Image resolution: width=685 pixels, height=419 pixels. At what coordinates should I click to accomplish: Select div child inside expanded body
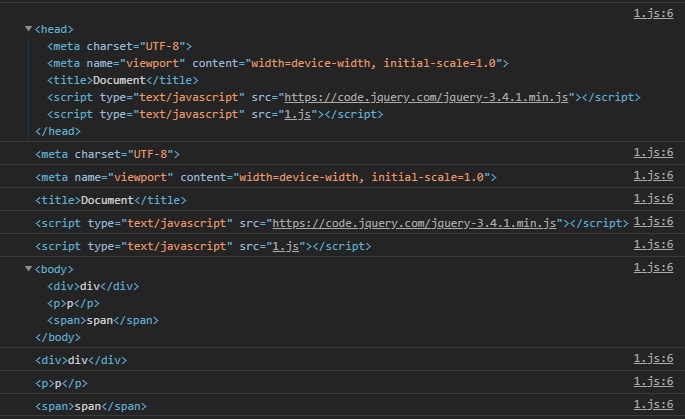click(x=93, y=286)
